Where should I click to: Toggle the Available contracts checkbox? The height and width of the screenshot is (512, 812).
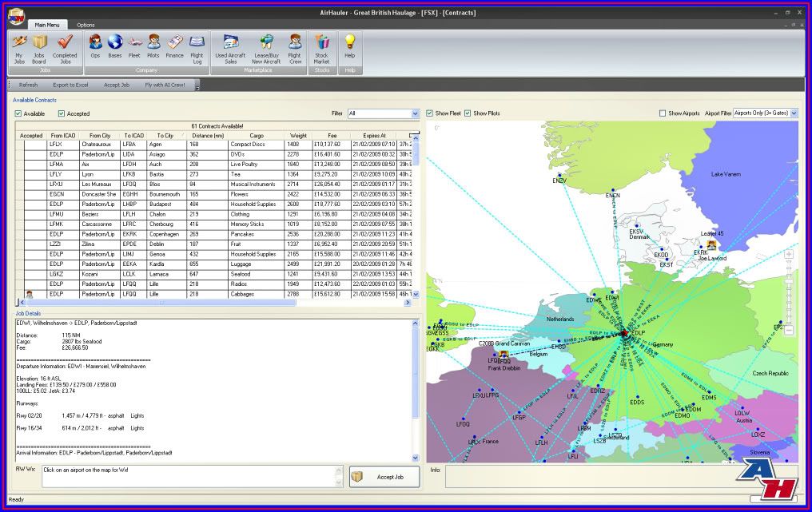click(x=18, y=113)
